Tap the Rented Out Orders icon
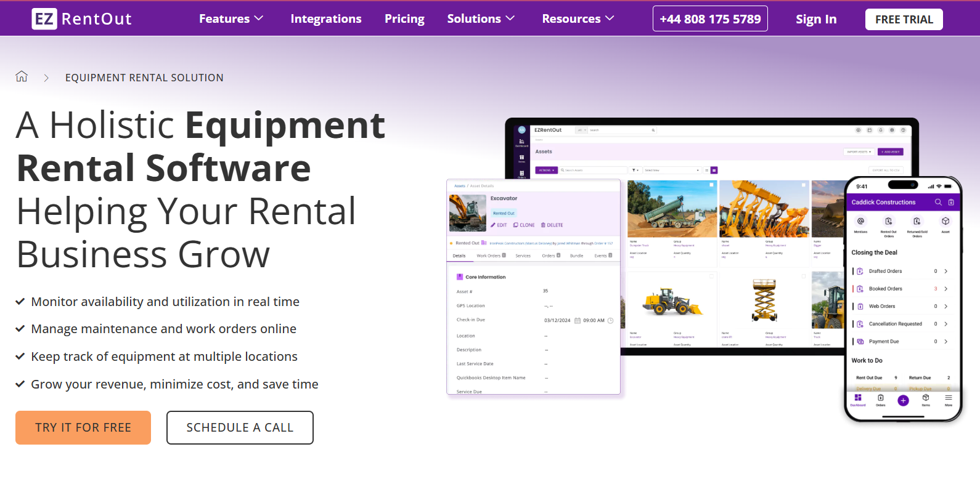 click(x=888, y=221)
